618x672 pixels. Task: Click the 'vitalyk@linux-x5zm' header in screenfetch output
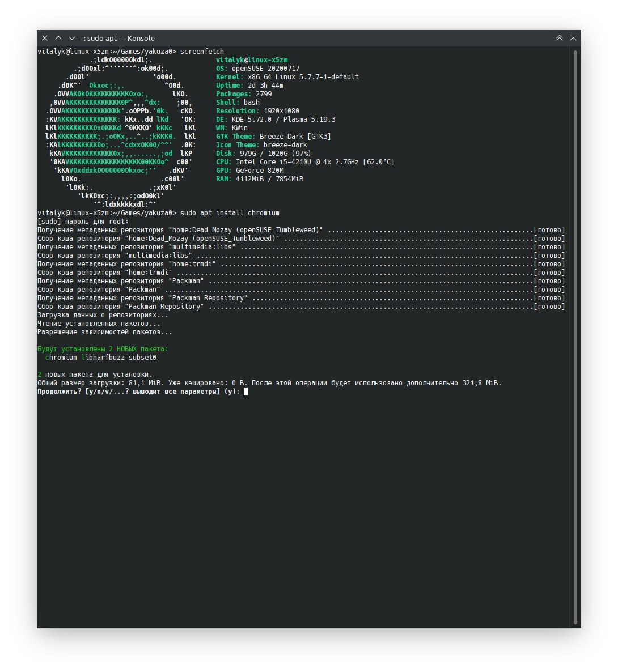click(x=252, y=60)
